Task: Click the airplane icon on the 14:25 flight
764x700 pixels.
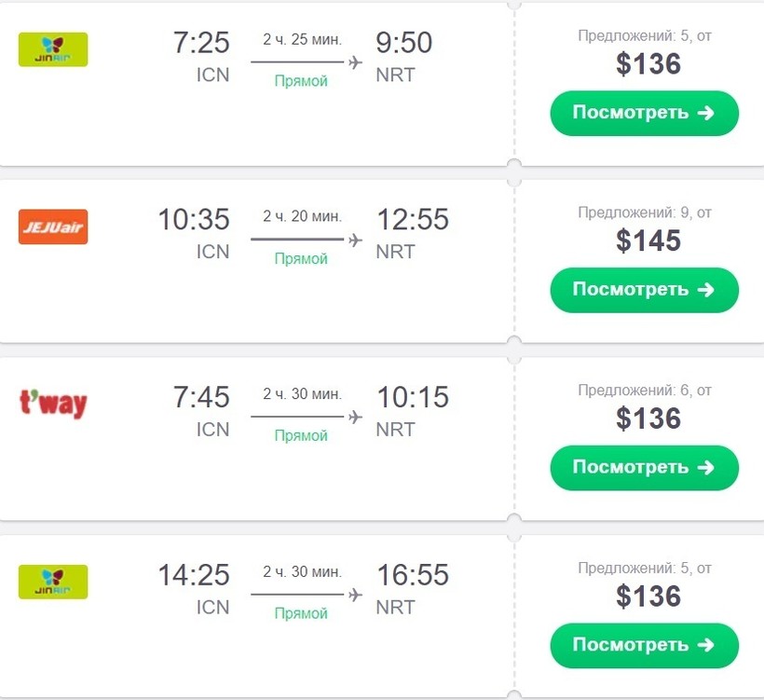Action: tap(354, 595)
